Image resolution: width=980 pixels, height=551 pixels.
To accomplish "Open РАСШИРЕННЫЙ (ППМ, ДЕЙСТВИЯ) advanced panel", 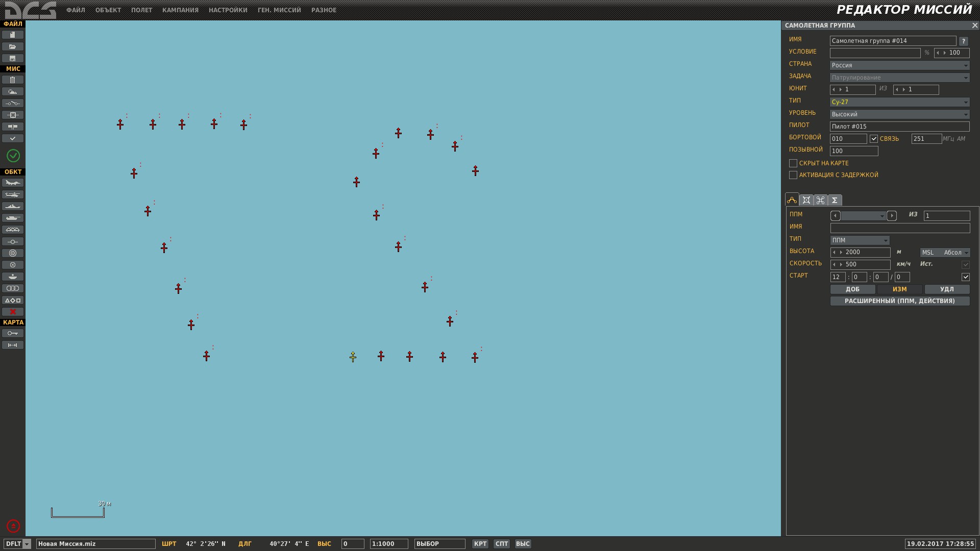I will (x=900, y=301).
